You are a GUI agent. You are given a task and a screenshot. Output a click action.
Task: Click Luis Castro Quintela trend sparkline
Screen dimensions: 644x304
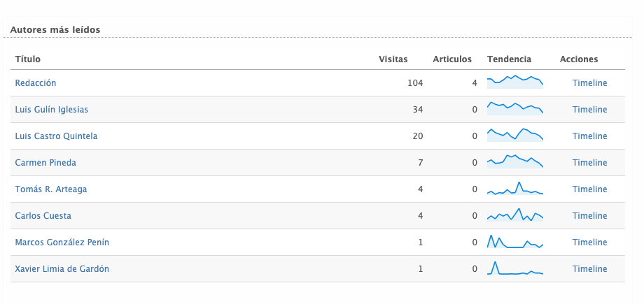pos(515,135)
